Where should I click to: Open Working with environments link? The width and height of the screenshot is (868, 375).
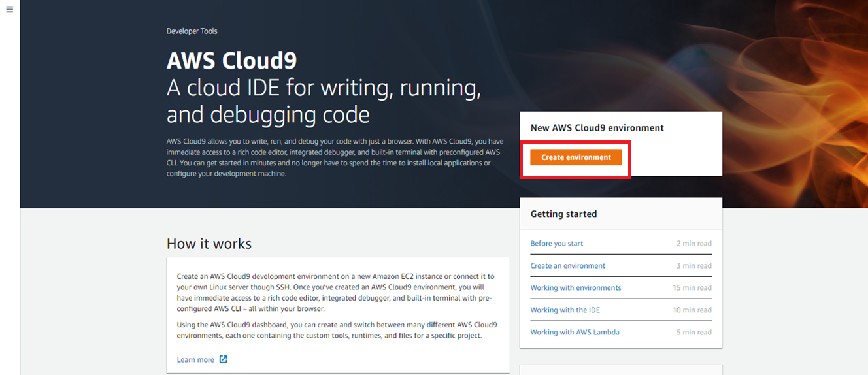tap(576, 288)
